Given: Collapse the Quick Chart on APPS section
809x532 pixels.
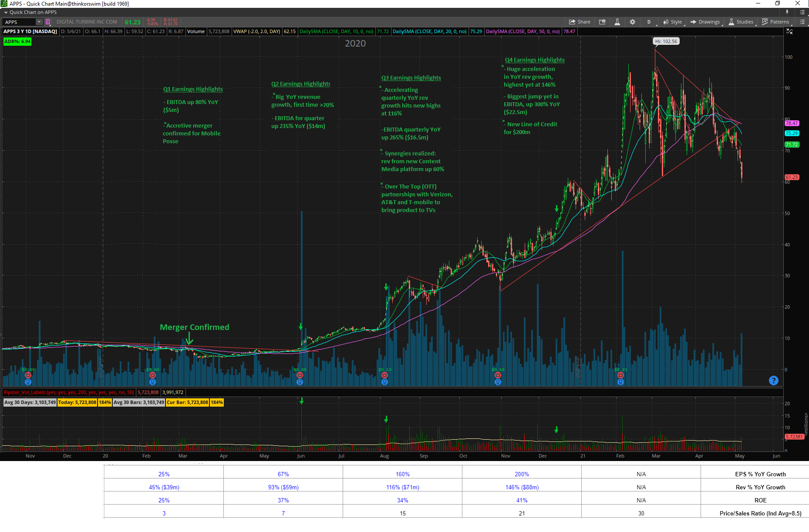Looking at the screenshot, I should click(6, 12).
